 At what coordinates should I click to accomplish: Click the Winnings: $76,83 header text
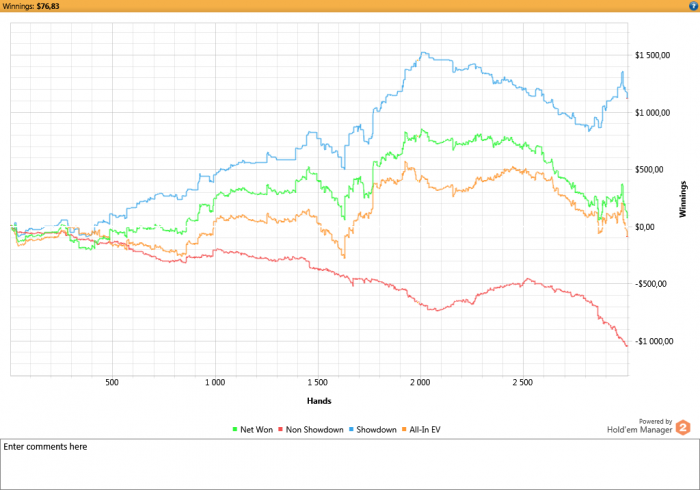point(31,6)
